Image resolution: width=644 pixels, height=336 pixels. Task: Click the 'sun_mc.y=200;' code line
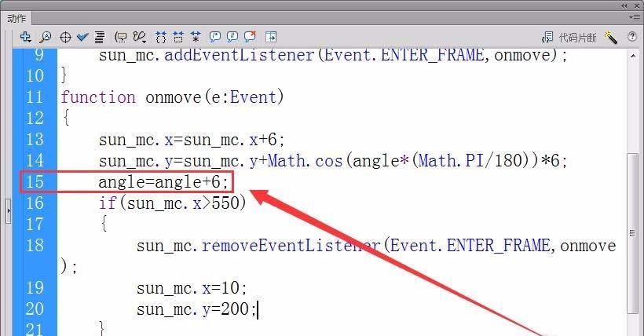click(x=196, y=309)
